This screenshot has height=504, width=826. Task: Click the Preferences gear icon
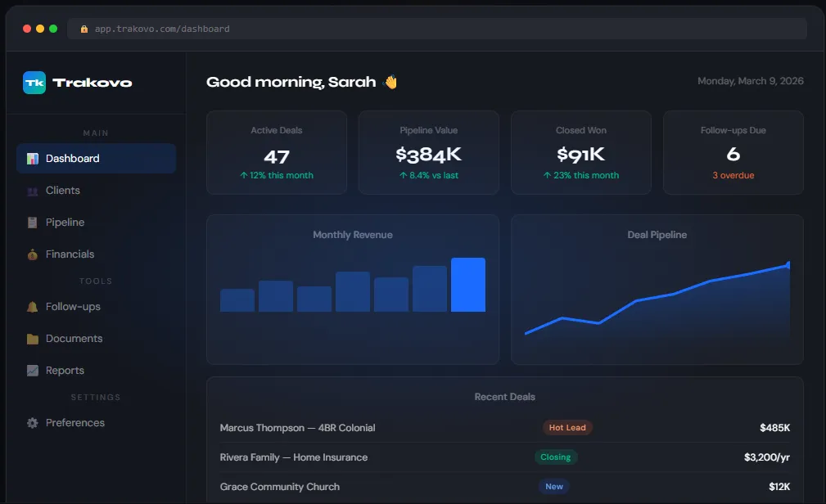(x=33, y=423)
